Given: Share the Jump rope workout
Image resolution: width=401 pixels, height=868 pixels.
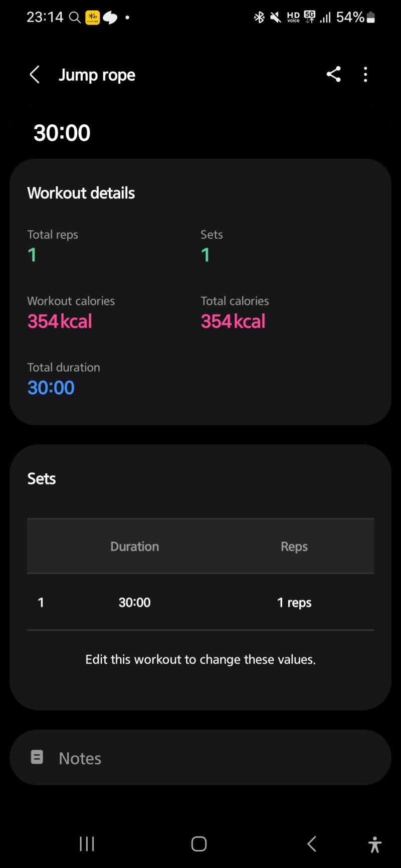Looking at the screenshot, I should tap(334, 74).
